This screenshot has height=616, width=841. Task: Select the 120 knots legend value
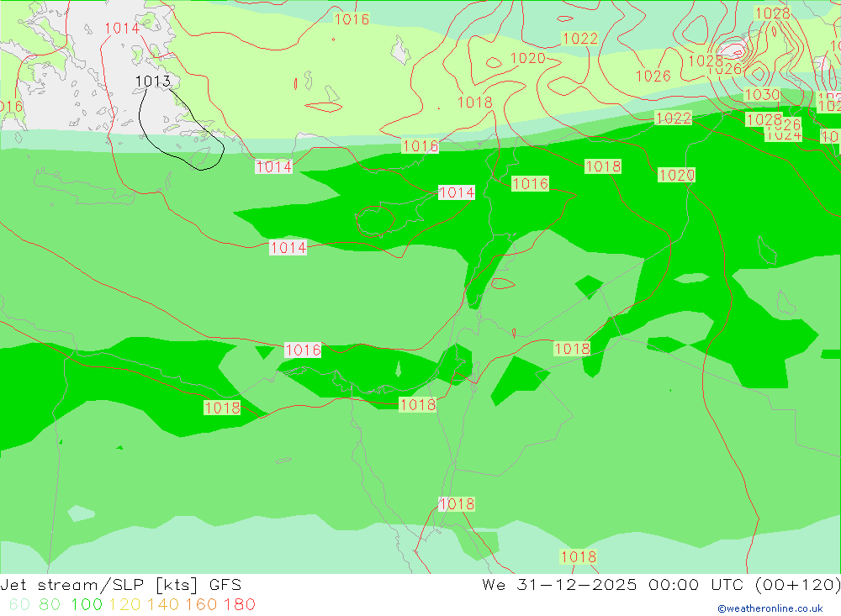[124, 605]
